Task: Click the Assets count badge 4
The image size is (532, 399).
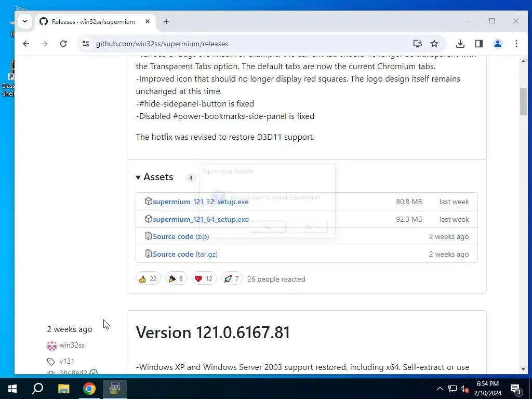Action: coord(191,178)
